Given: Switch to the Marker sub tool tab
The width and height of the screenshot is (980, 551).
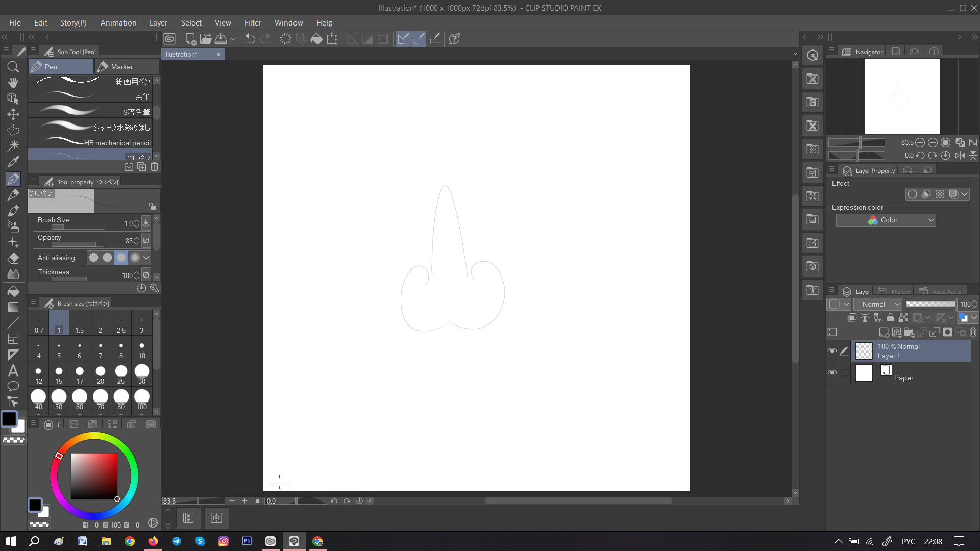Looking at the screenshot, I should pyautogui.click(x=127, y=67).
